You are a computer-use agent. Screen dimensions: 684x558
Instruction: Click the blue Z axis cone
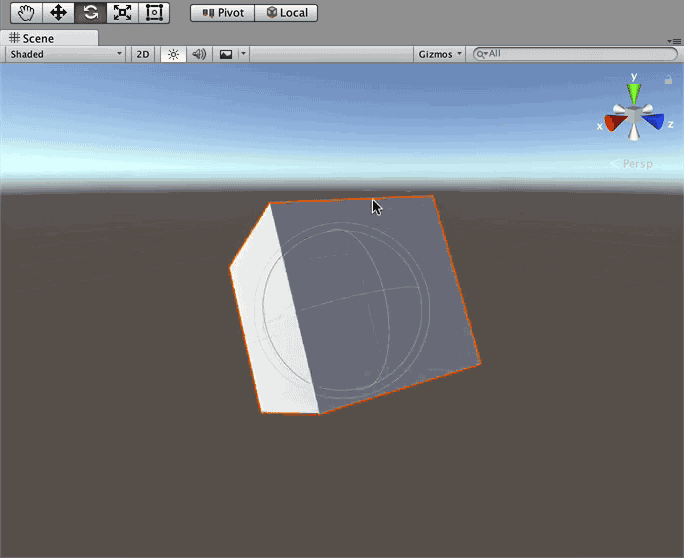(x=654, y=121)
